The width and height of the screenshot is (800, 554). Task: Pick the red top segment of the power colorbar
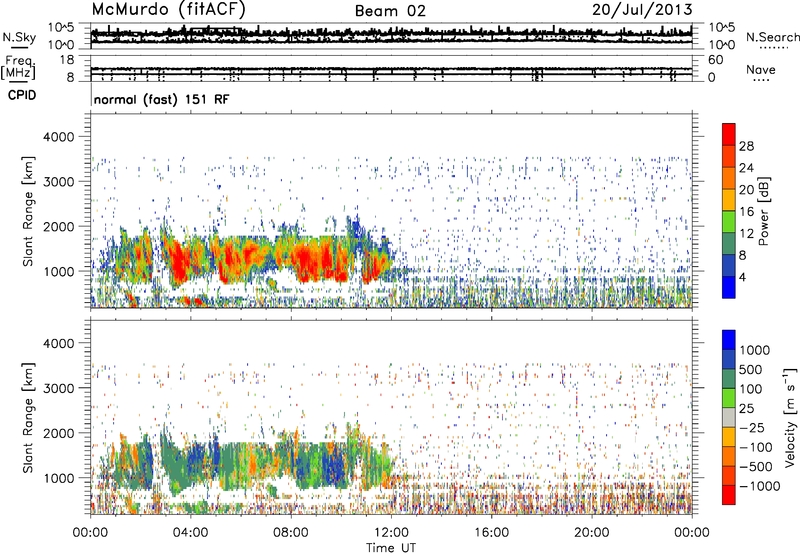click(x=729, y=134)
